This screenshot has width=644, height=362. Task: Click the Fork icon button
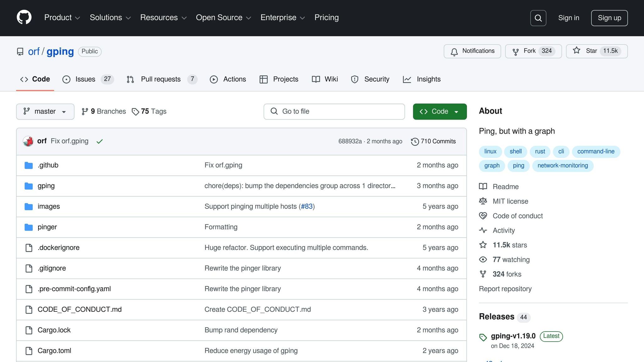(x=516, y=52)
